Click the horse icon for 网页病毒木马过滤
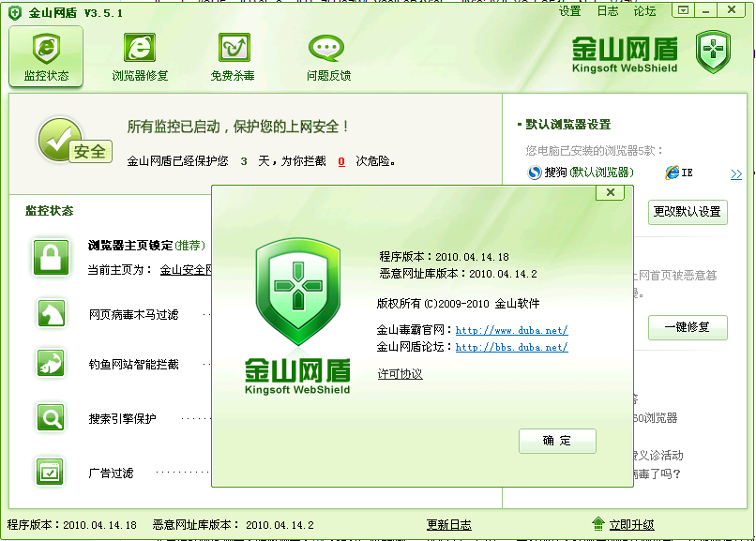The height and width of the screenshot is (541, 756). (51, 313)
